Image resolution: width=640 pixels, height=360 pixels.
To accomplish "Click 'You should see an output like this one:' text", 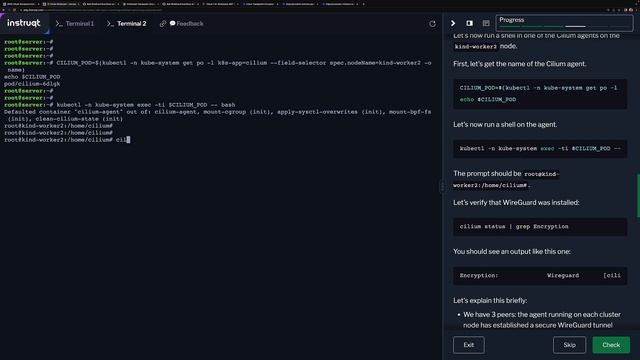I will 512,251.
